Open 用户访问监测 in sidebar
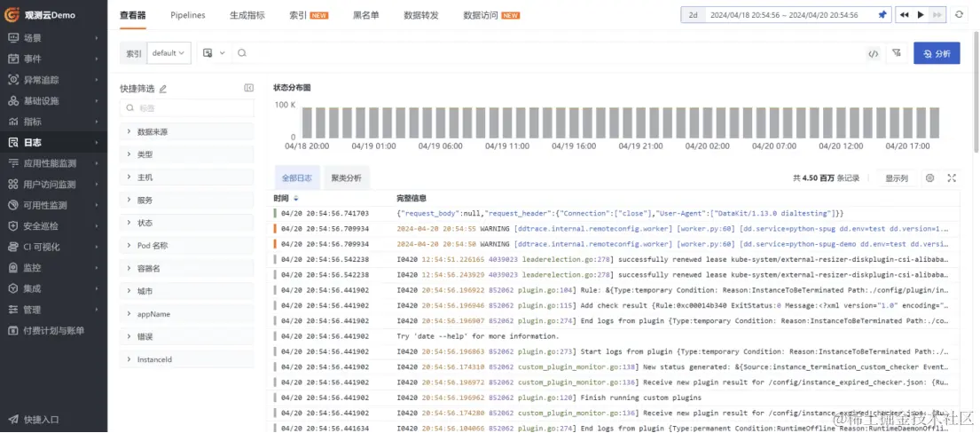The image size is (980, 433). pyautogui.click(x=54, y=184)
